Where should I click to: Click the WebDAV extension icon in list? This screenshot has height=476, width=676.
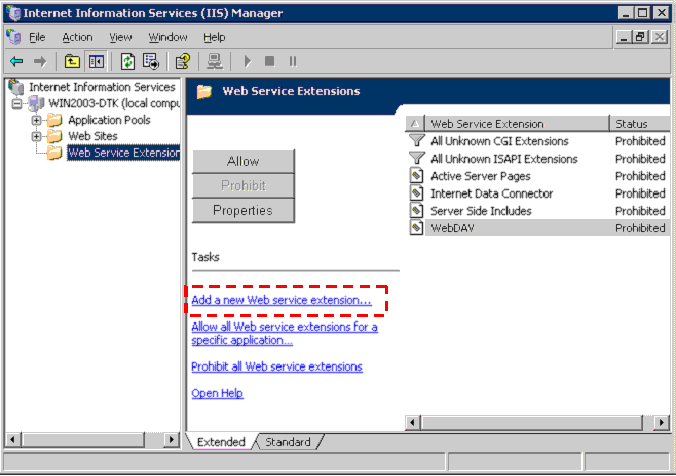(417, 228)
